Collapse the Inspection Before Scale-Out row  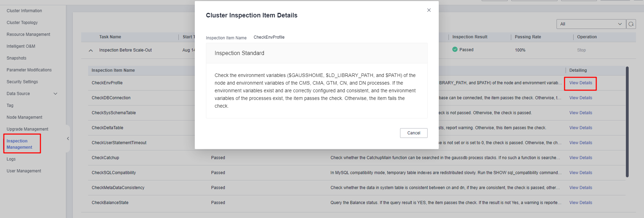[91, 50]
